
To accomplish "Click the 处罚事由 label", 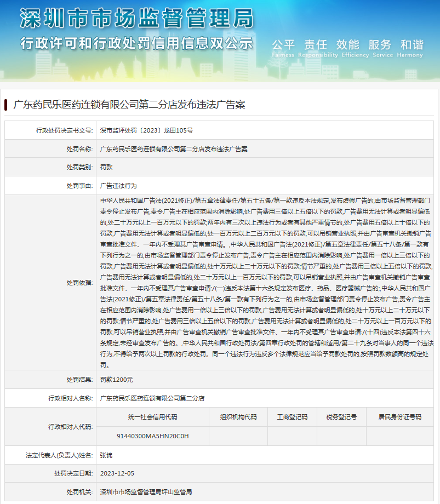I will pyautogui.click(x=79, y=186).
